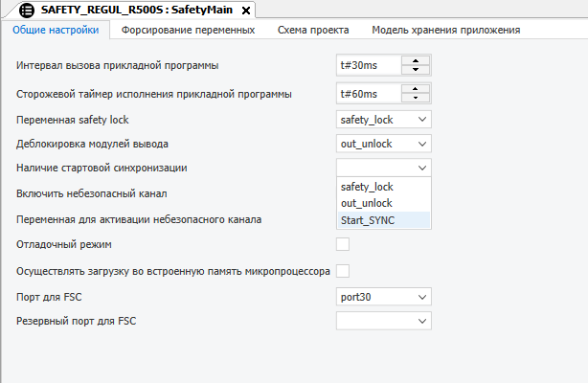Increase the program call interval value
This screenshot has width=588, height=383.
416,61
